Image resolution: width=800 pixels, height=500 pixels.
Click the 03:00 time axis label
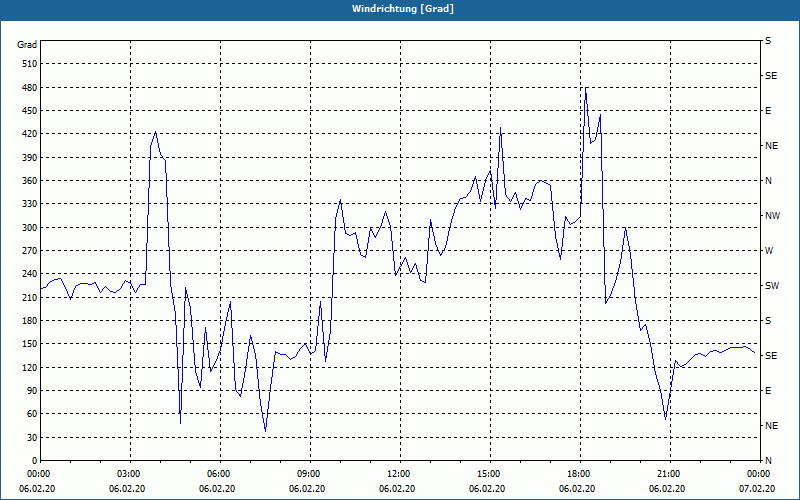pyautogui.click(x=131, y=474)
